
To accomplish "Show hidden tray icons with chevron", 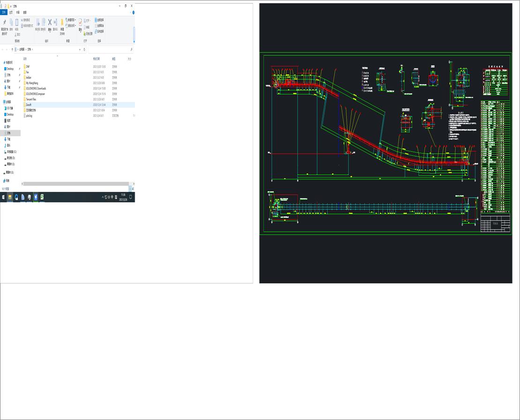I will pyautogui.click(x=103, y=197).
